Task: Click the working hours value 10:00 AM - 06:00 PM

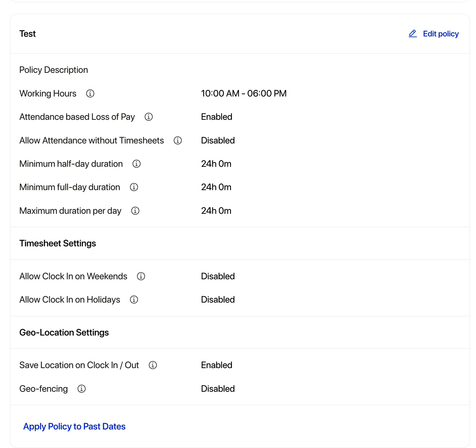Action: click(x=243, y=93)
